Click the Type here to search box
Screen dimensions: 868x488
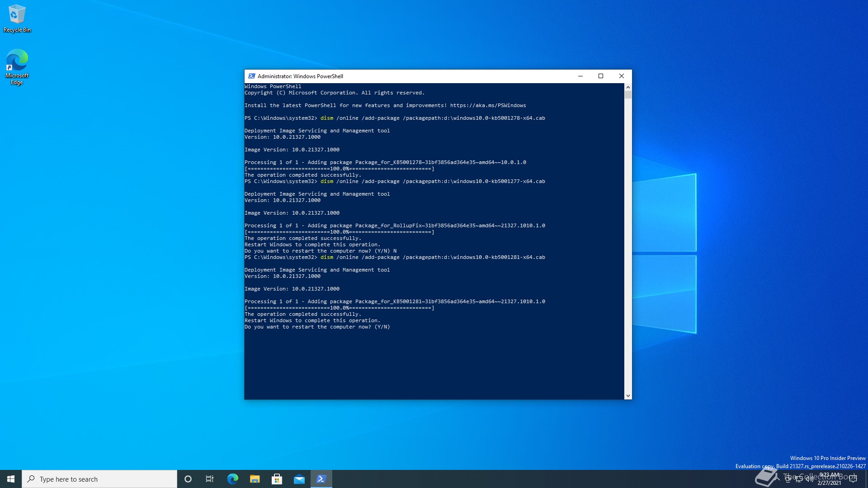99,479
